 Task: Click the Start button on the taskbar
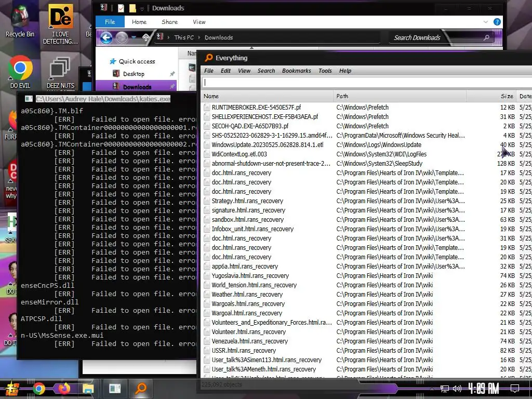[12, 389]
